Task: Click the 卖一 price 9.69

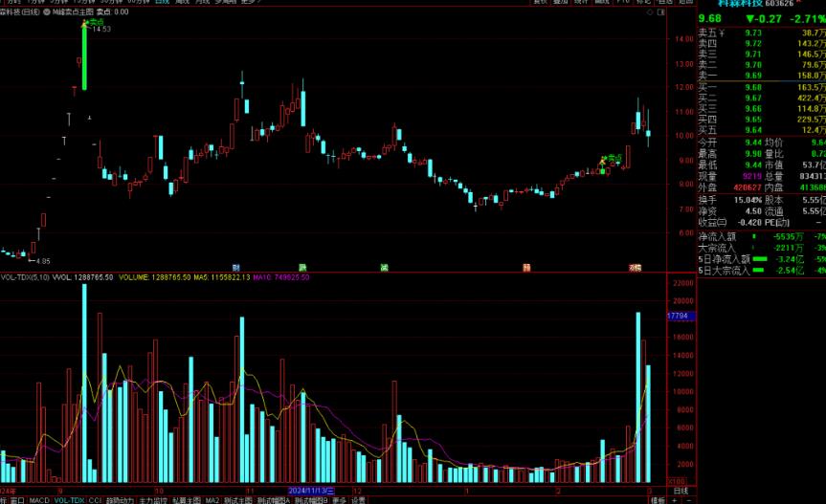Action: point(753,76)
